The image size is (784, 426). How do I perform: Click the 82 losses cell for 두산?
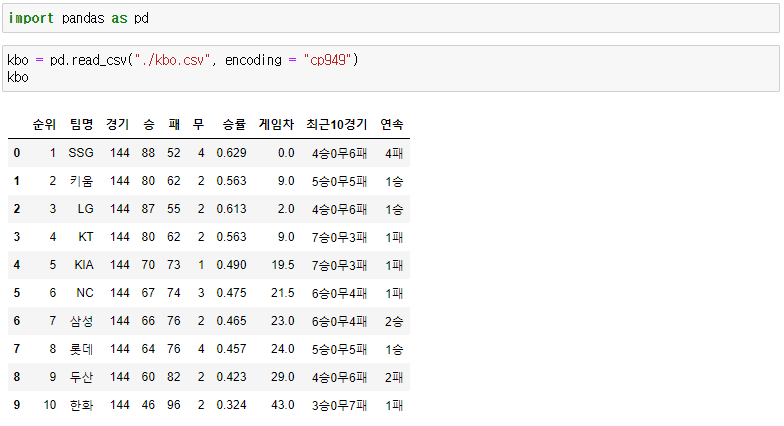pyautogui.click(x=174, y=376)
